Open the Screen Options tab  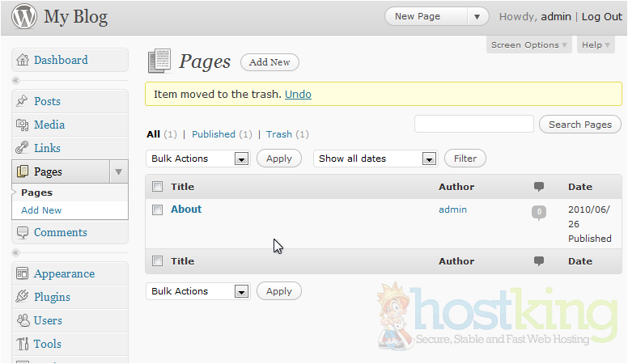529,45
